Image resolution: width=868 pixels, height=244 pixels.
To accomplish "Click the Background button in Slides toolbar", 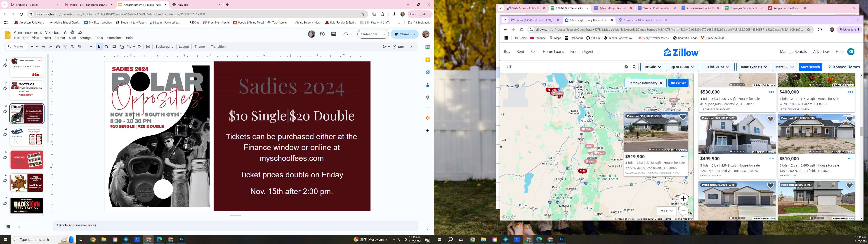I will [164, 47].
